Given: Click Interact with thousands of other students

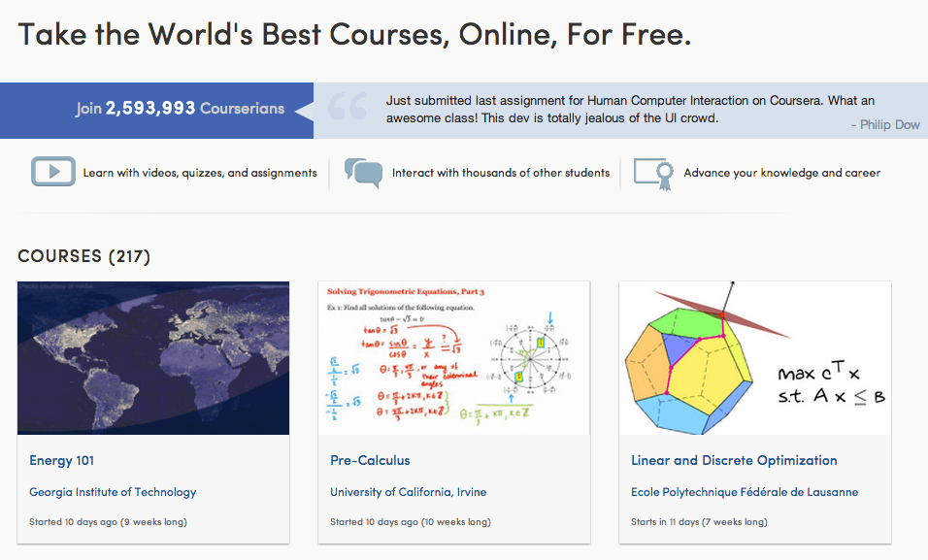Looking at the screenshot, I should 501,173.
